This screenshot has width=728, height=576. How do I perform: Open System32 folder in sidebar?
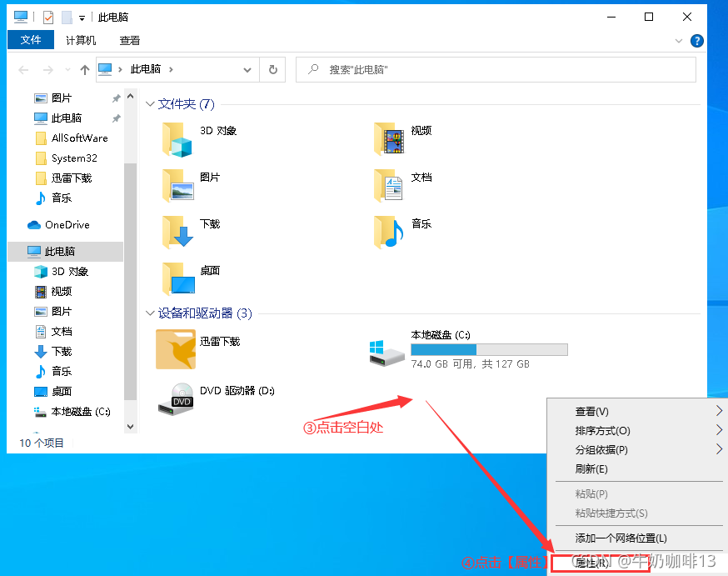tap(74, 158)
